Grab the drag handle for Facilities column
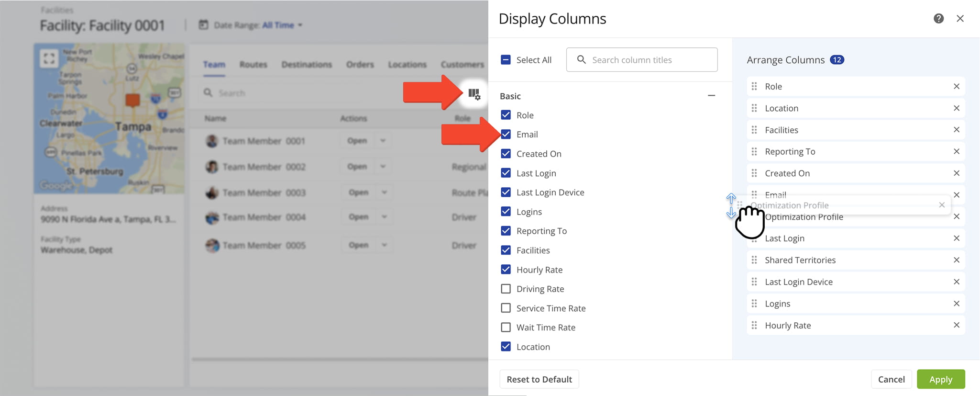Screen dimensions: 980x396 coord(754,130)
